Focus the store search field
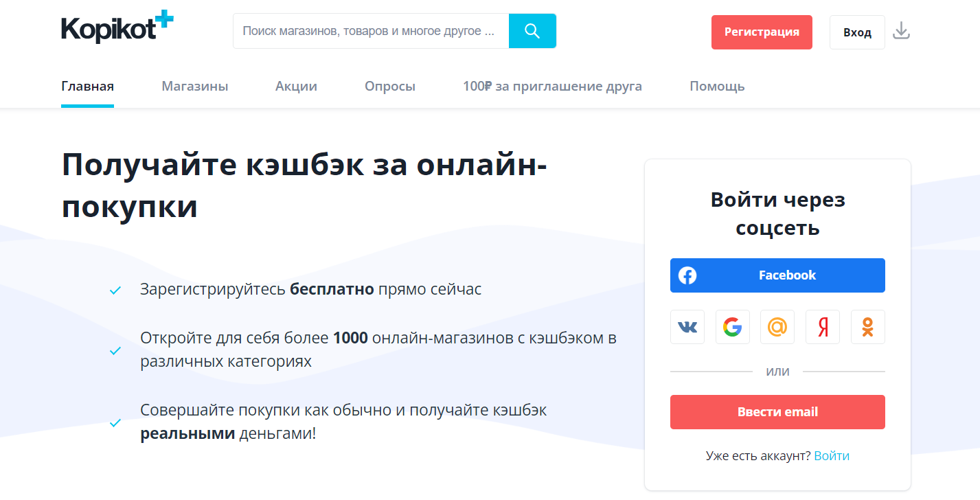 [371, 32]
